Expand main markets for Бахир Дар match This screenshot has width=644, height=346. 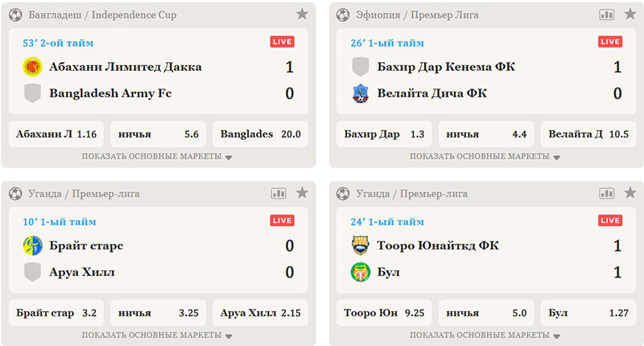click(485, 156)
